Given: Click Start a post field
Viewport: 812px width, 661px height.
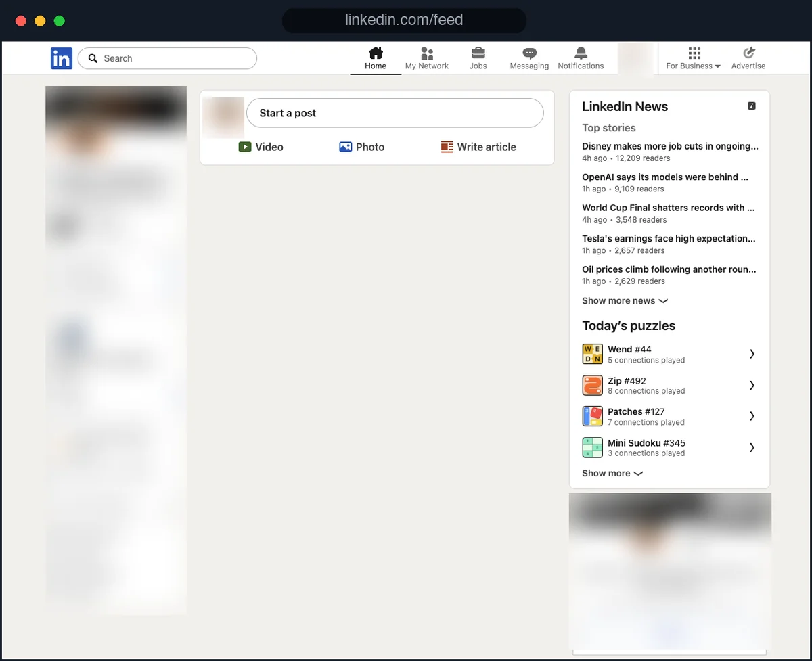Looking at the screenshot, I should 394,113.
